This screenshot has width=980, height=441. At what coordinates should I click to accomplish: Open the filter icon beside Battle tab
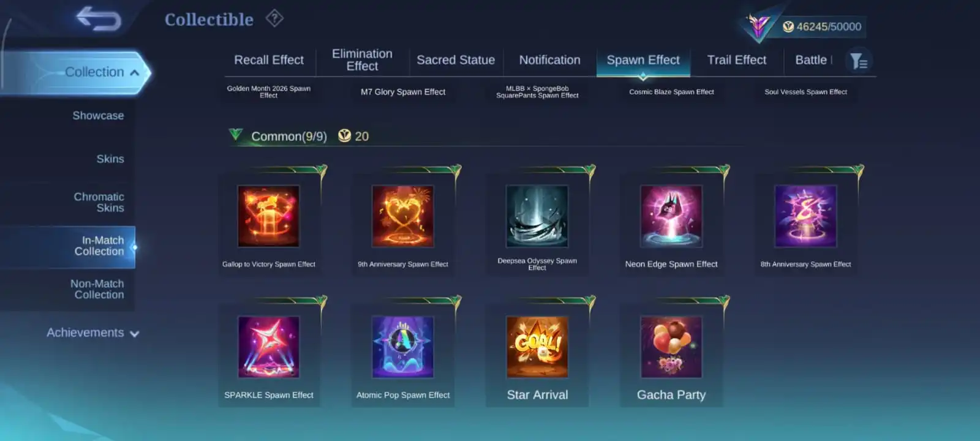859,61
